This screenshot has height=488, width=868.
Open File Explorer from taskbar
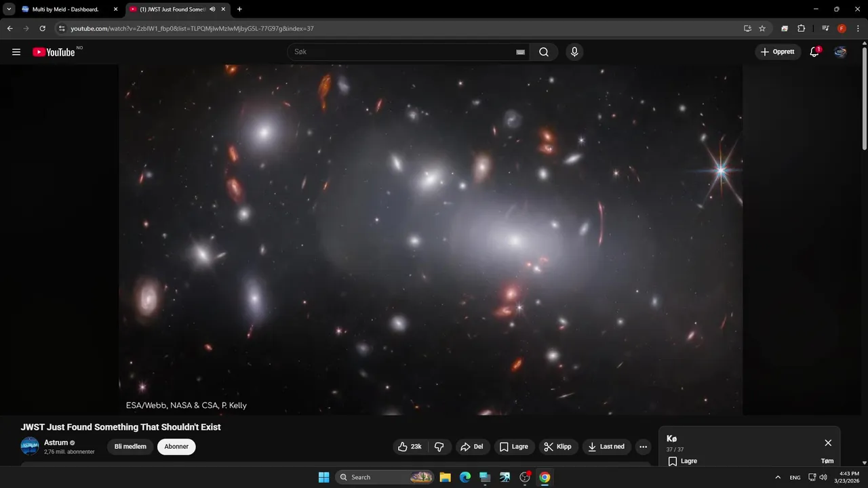coord(445,477)
